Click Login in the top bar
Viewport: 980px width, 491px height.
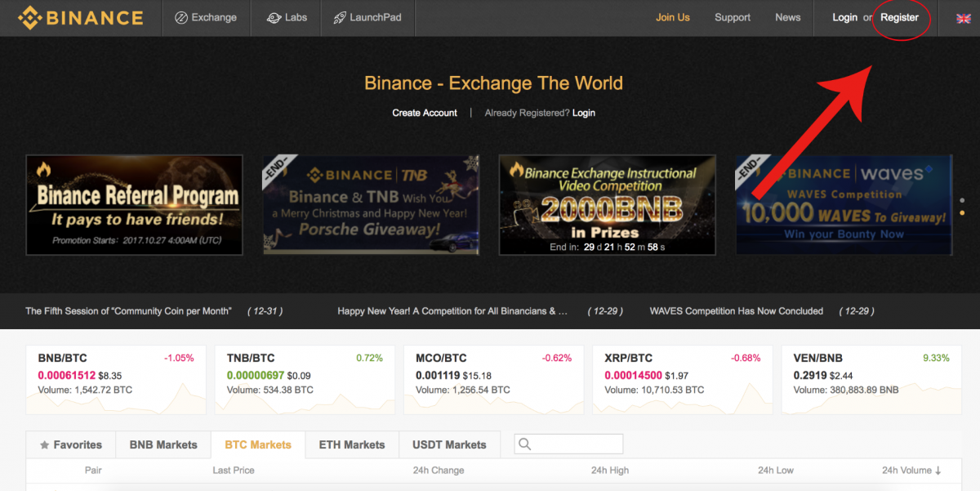[844, 17]
